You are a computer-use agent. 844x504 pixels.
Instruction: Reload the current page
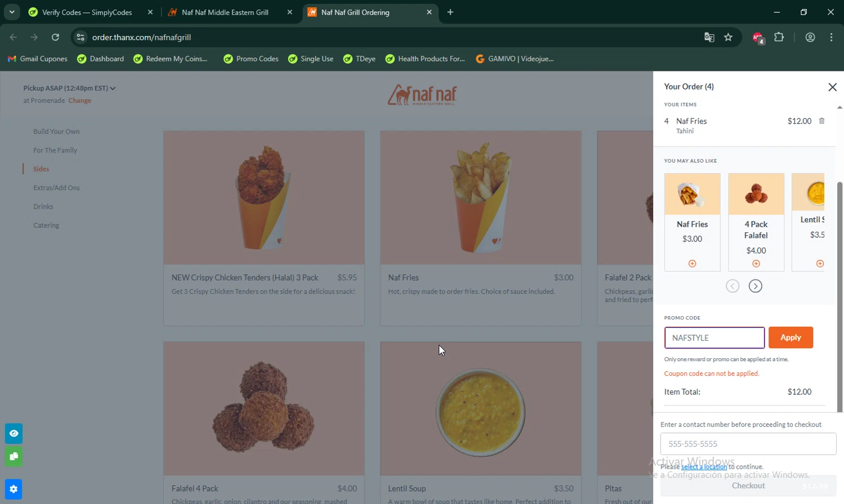55,37
